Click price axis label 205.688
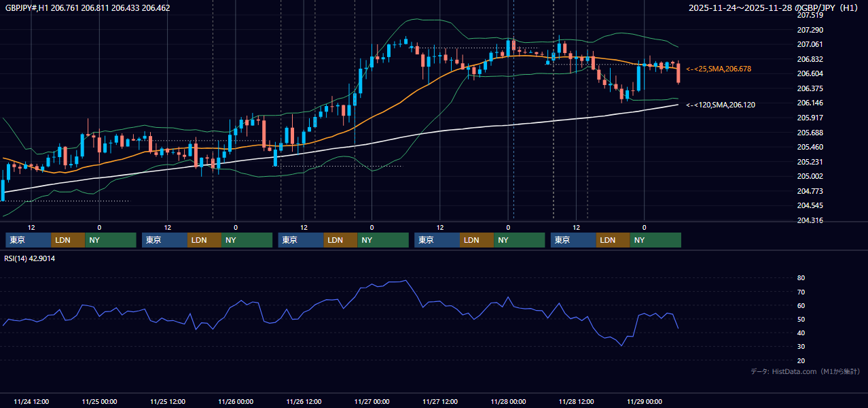Screen dimensions: 868x408 point(810,133)
